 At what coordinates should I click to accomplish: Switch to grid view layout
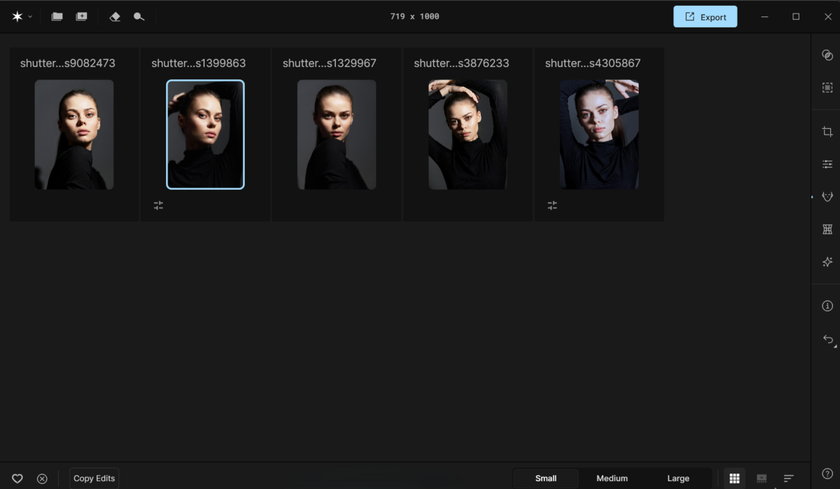point(734,478)
